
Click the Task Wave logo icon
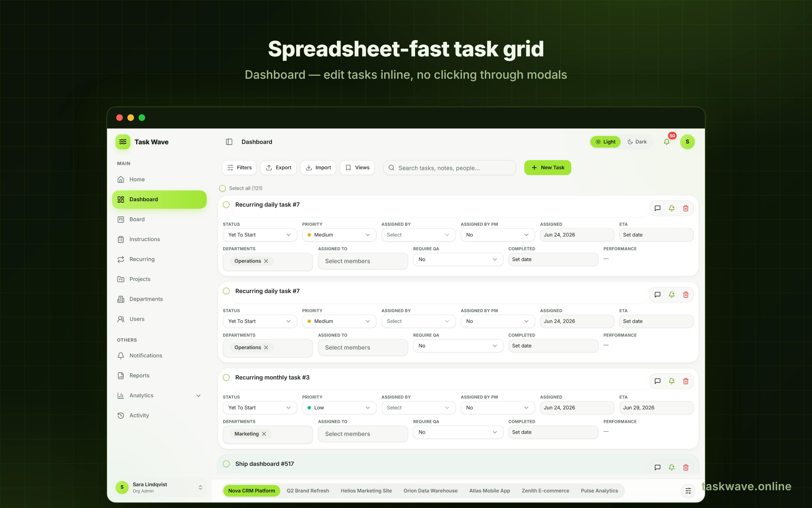[x=123, y=142]
